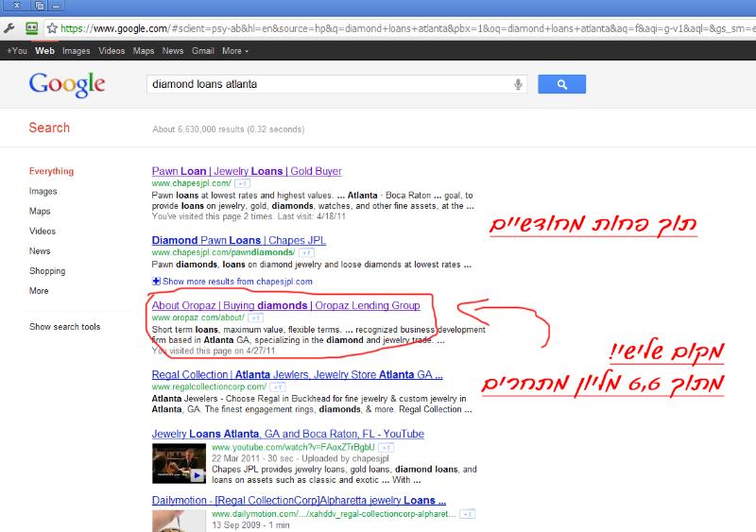Play the YouTube video thumbnail

point(179,464)
